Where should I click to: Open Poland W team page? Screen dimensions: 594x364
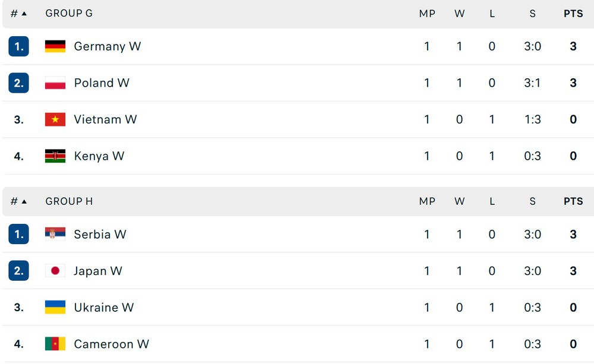click(102, 83)
